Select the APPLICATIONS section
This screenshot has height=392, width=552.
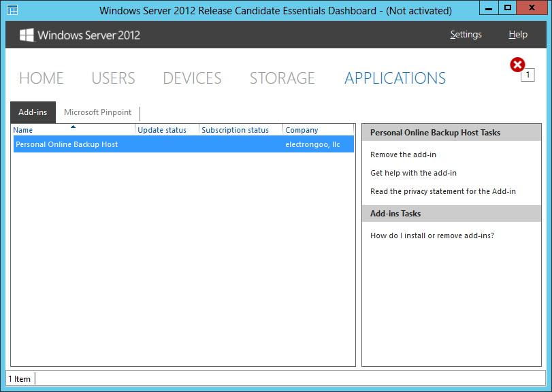[x=395, y=78]
